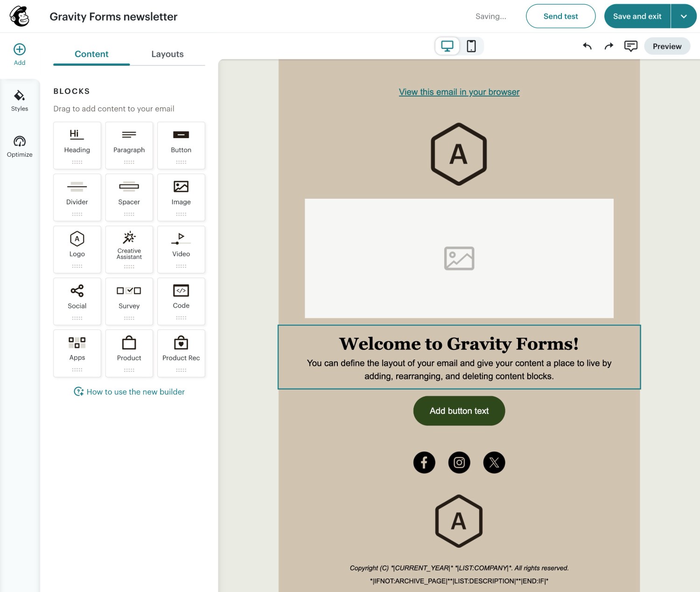This screenshot has height=592, width=700.
Task: Switch to the Content tab
Action: (x=91, y=54)
